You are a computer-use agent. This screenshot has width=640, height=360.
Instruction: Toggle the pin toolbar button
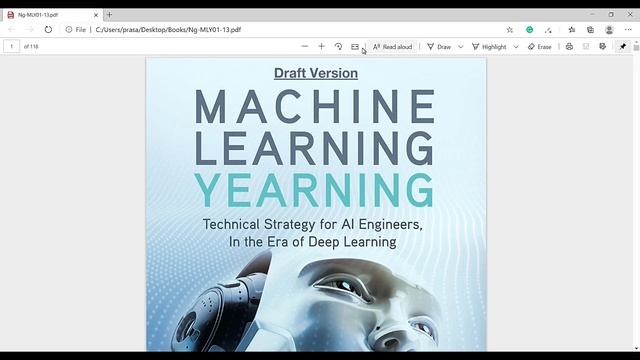pyautogui.click(x=622, y=47)
